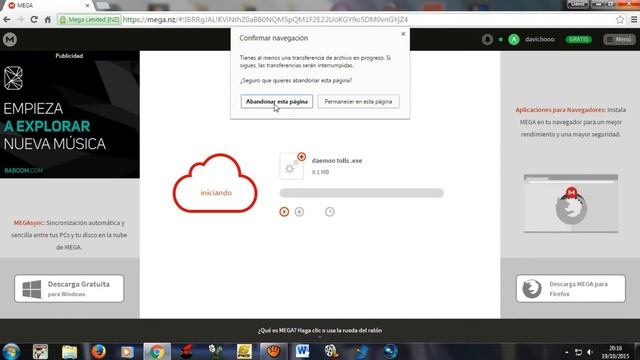This screenshot has width=640, height=360.
Task: Click the clock time-remaining icon
Action: 330,212
